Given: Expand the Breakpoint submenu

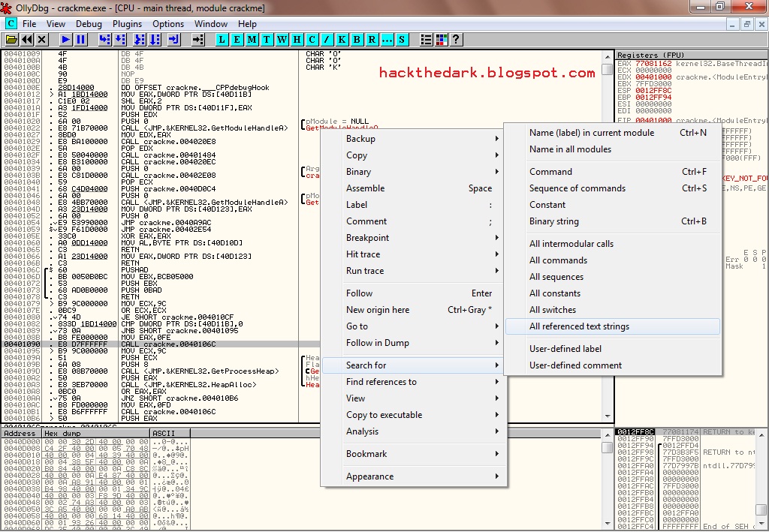Looking at the screenshot, I should [414, 238].
